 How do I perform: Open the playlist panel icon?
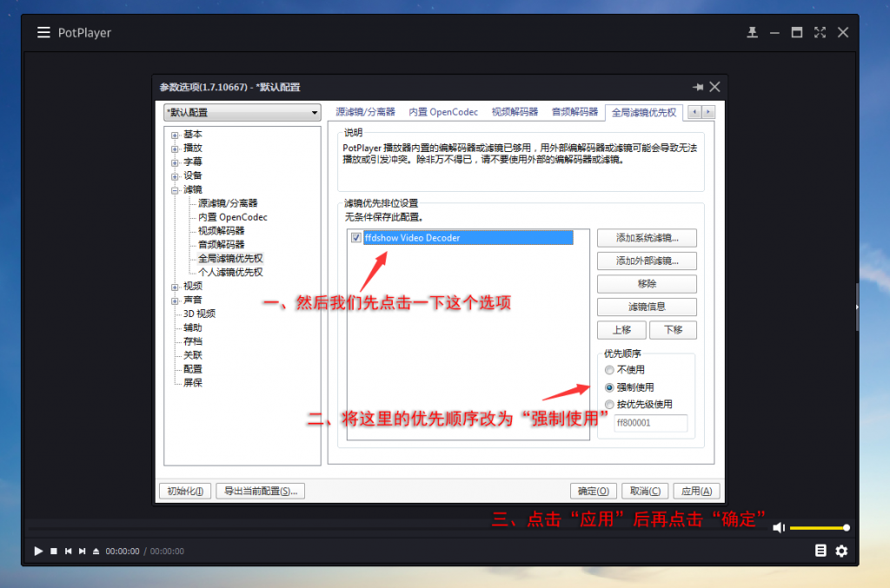click(820, 551)
